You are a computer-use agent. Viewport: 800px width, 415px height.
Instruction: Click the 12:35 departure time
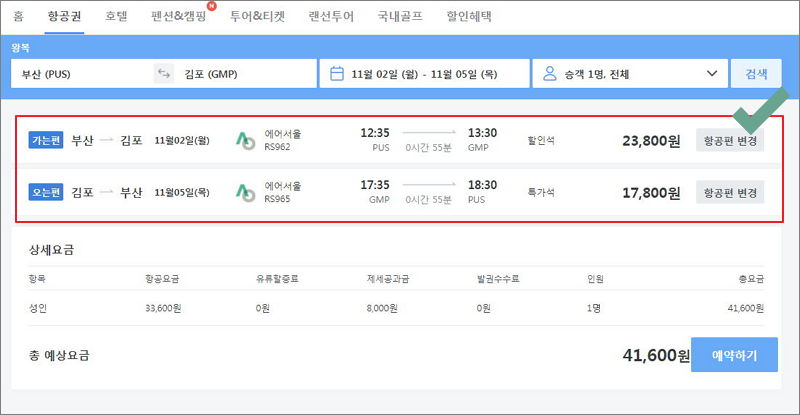pos(374,133)
